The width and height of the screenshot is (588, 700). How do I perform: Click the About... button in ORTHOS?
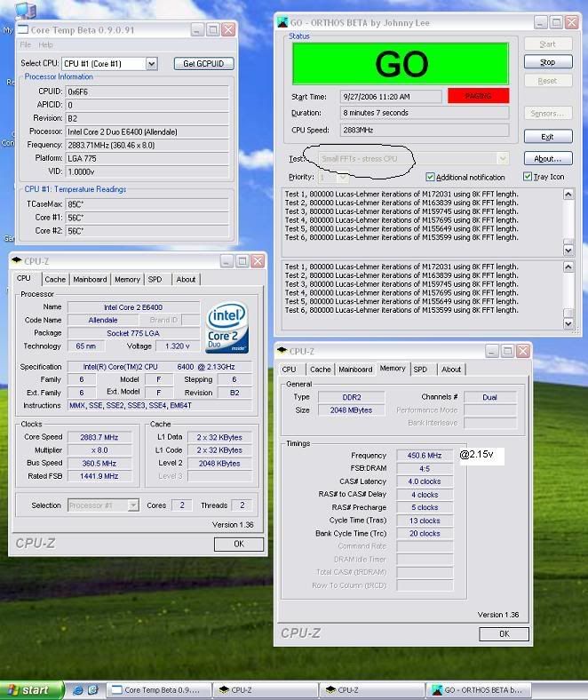click(548, 158)
